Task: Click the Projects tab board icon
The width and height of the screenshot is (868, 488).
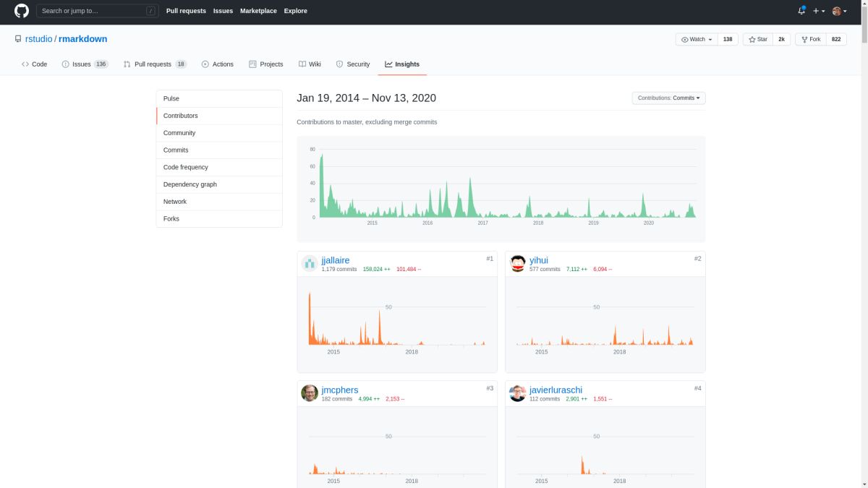Action: tap(252, 64)
